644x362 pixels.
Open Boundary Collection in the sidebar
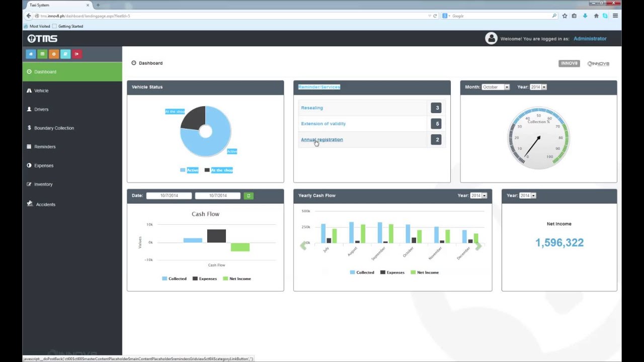pyautogui.click(x=72, y=128)
